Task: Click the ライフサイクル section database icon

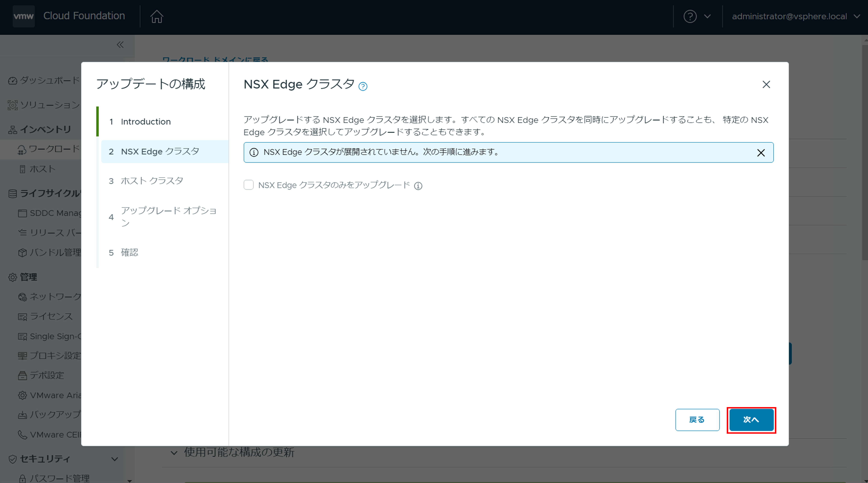Action: (x=12, y=193)
